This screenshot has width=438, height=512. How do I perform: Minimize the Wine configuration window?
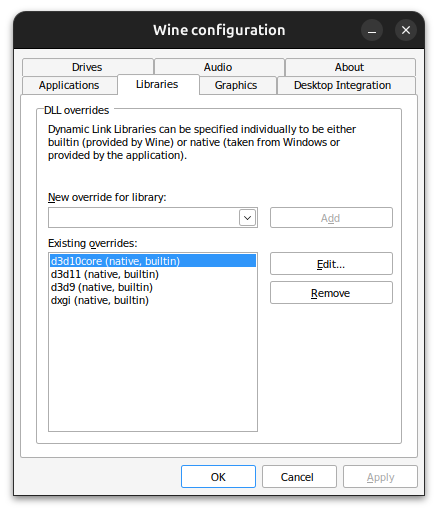[372, 30]
